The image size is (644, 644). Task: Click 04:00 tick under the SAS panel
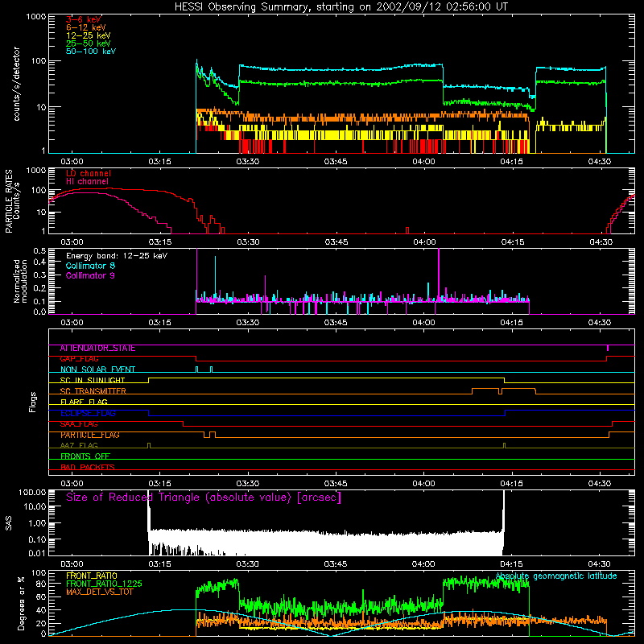(x=423, y=564)
